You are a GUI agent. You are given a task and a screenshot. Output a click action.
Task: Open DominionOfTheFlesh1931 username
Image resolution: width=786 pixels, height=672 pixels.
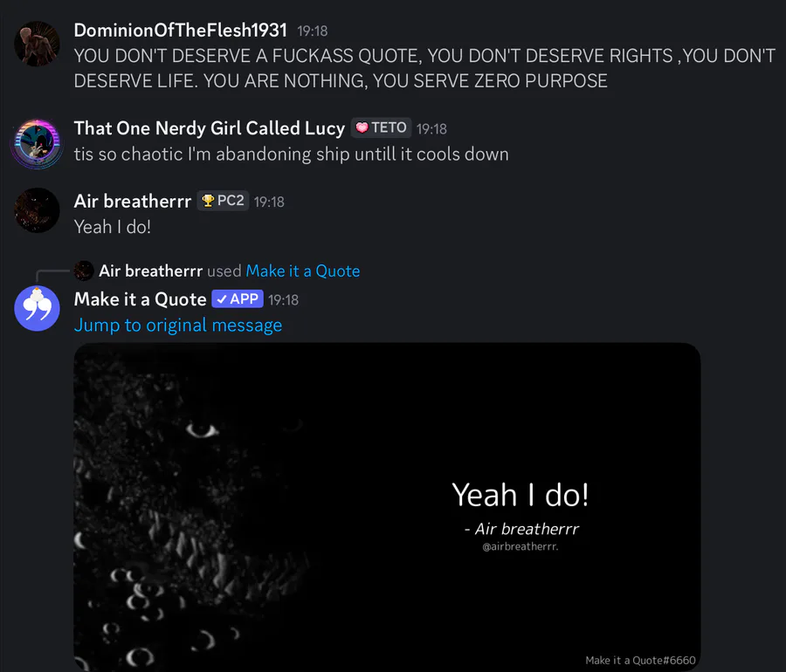point(181,30)
